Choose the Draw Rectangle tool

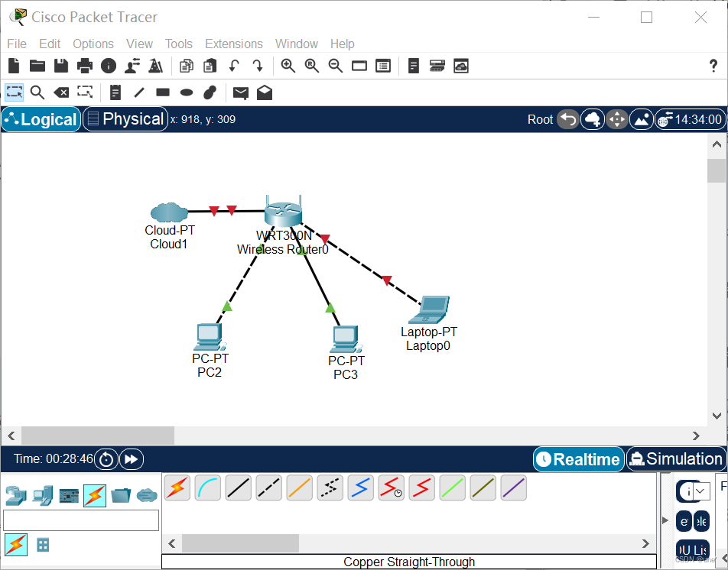[162, 92]
